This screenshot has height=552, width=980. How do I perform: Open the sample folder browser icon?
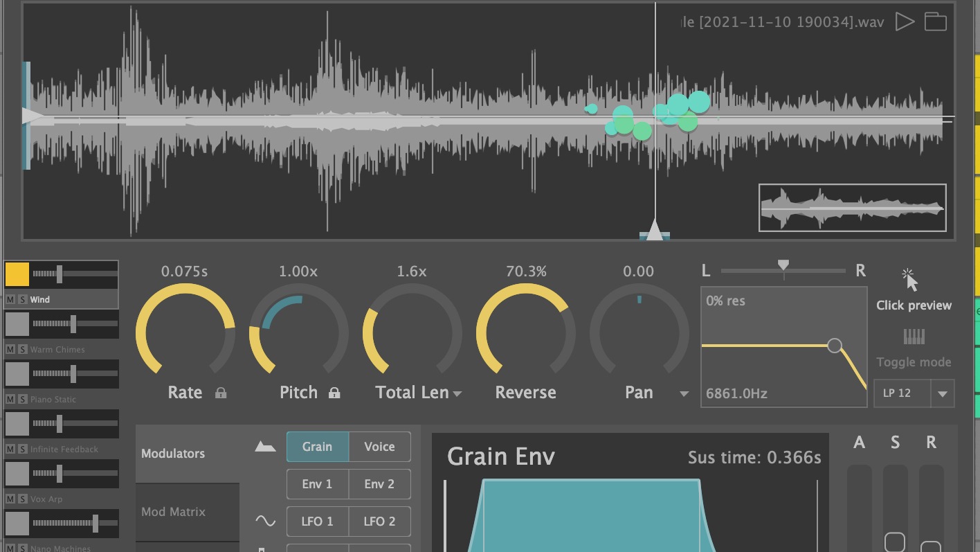tap(936, 21)
